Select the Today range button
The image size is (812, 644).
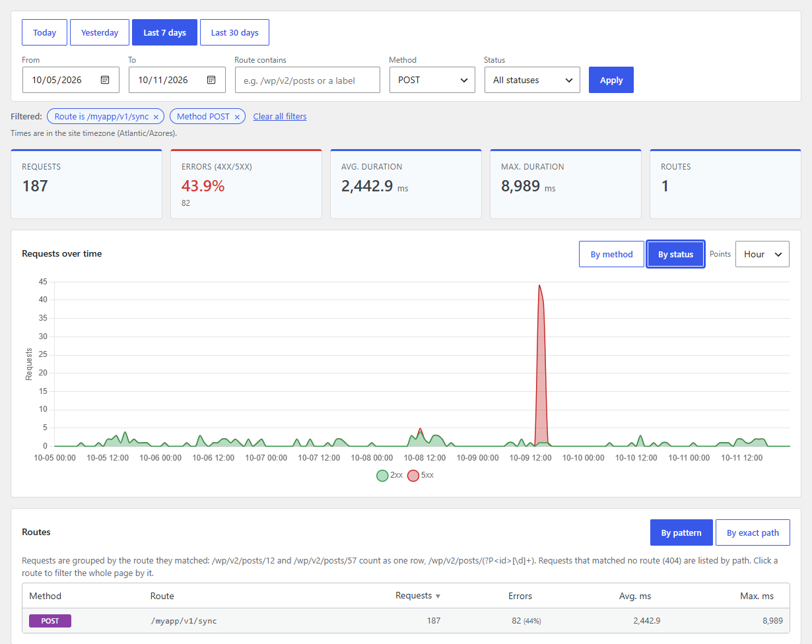(x=44, y=32)
